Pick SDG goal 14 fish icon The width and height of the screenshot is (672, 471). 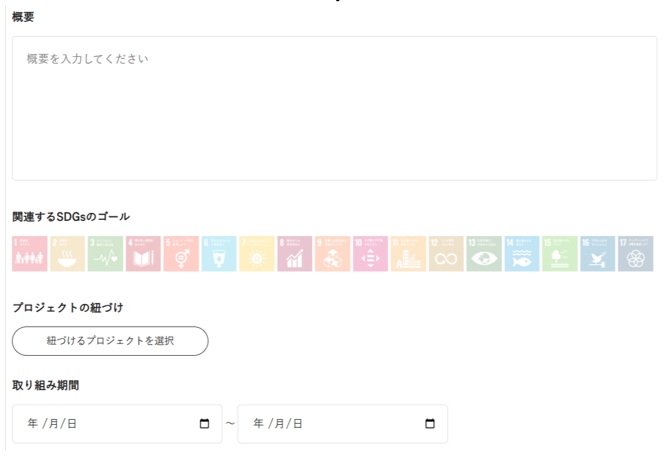[522, 254]
